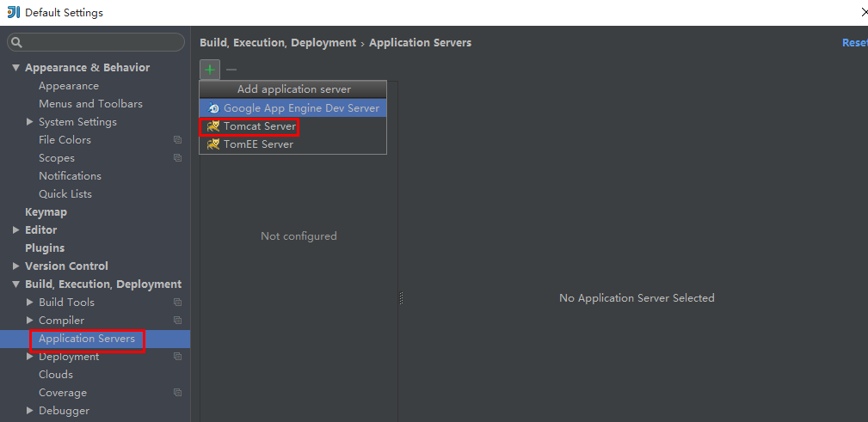
Task: Choose TomEE Server from popup
Action: [x=292, y=144]
